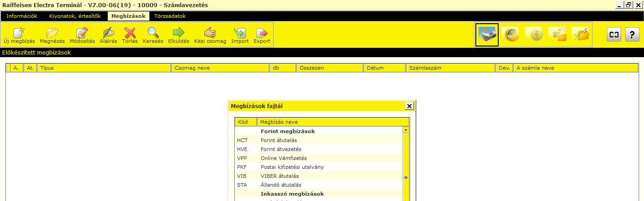Select Postai kifizetési utalvány (PKF) row
Viewport: 644px width, 201px height.
point(318,167)
